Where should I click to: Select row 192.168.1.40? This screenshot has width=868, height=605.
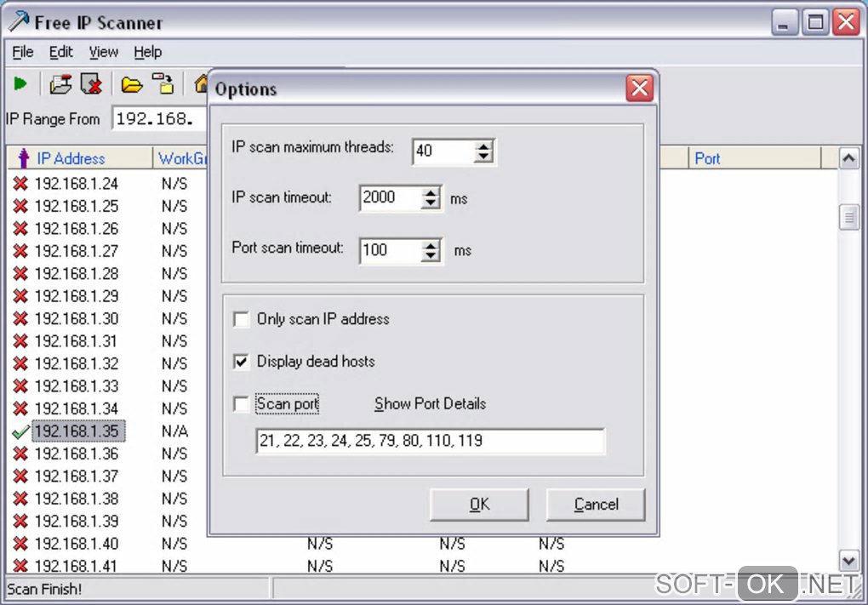[77, 544]
